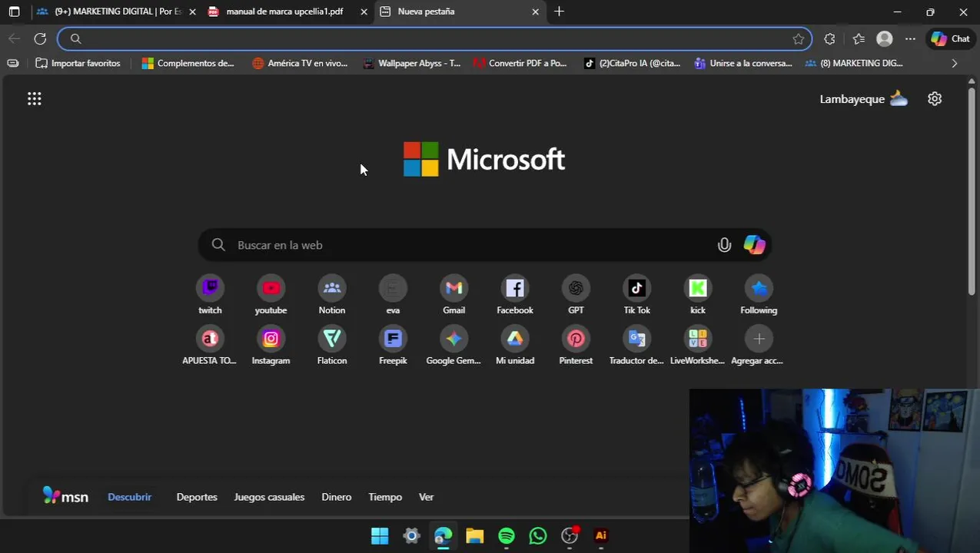Viewport: 980px width, 553px height.
Task: Open the GPT shortcut tile
Action: click(x=576, y=295)
